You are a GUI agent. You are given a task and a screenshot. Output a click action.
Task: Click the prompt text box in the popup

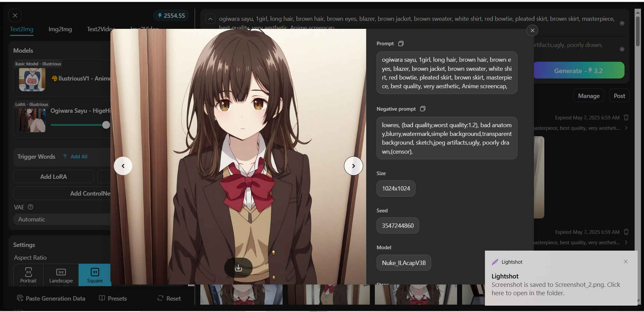point(447,73)
